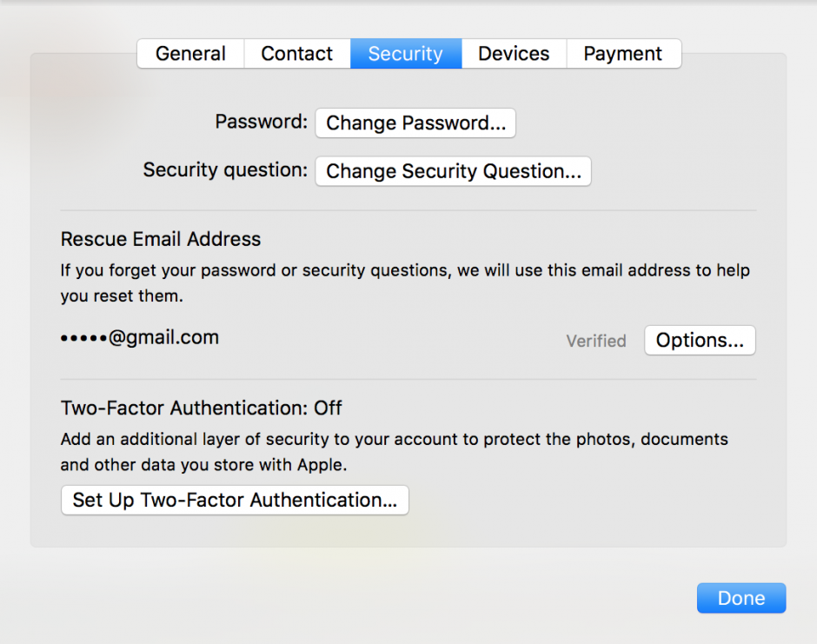Select the masked gmail rescue address

139,337
